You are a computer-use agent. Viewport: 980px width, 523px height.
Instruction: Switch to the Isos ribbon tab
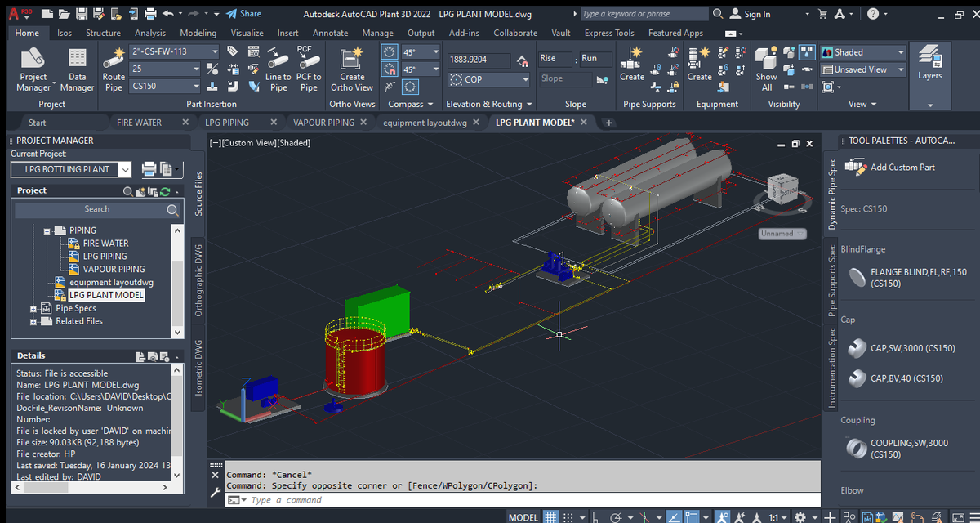tap(65, 33)
